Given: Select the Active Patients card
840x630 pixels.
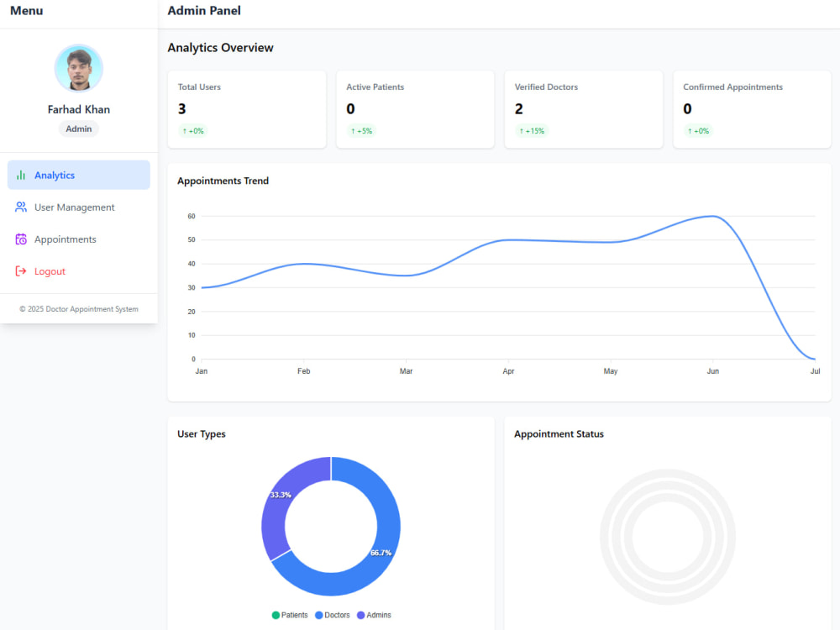Looking at the screenshot, I should (x=415, y=109).
